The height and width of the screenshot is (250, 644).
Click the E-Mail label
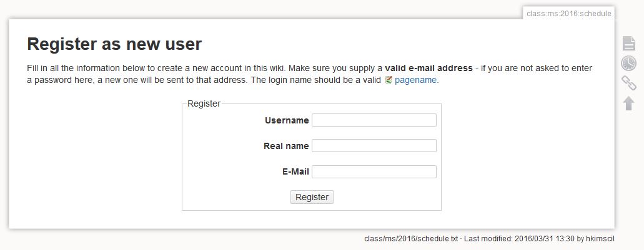pos(296,171)
